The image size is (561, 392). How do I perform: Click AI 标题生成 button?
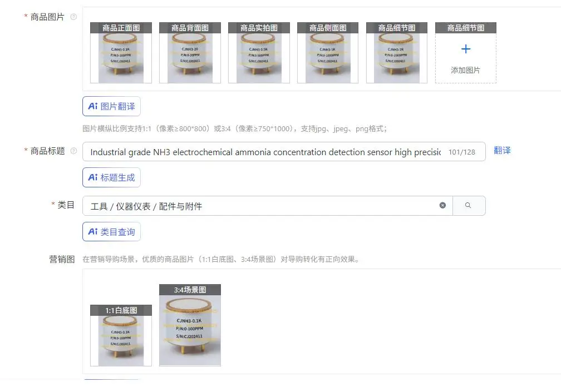point(111,177)
